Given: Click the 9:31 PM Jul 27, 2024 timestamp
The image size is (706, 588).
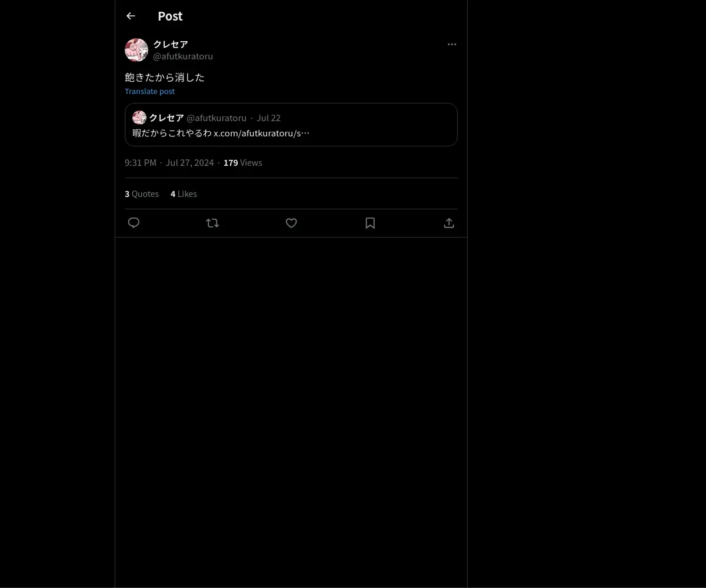Looking at the screenshot, I should tap(169, 162).
